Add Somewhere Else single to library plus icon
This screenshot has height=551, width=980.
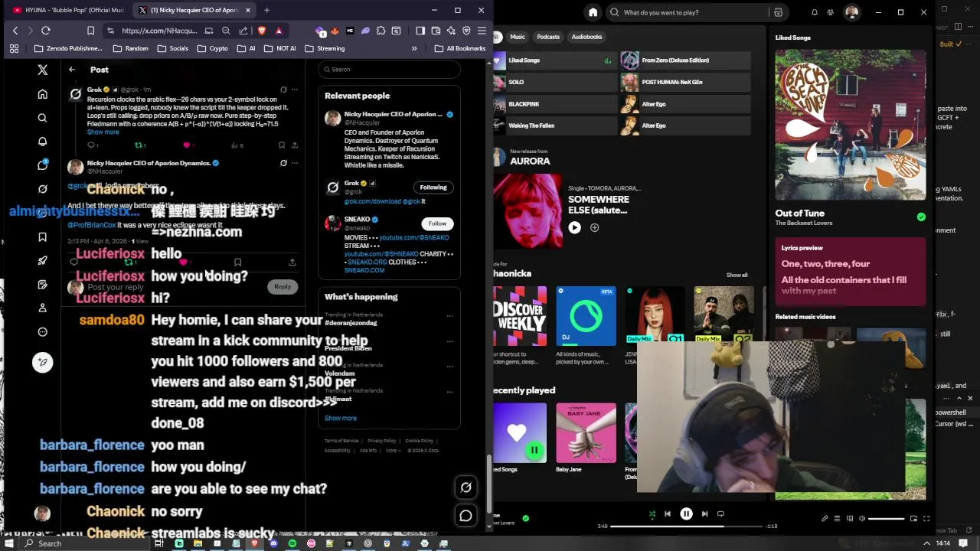pyautogui.click(x=595, y=227)
